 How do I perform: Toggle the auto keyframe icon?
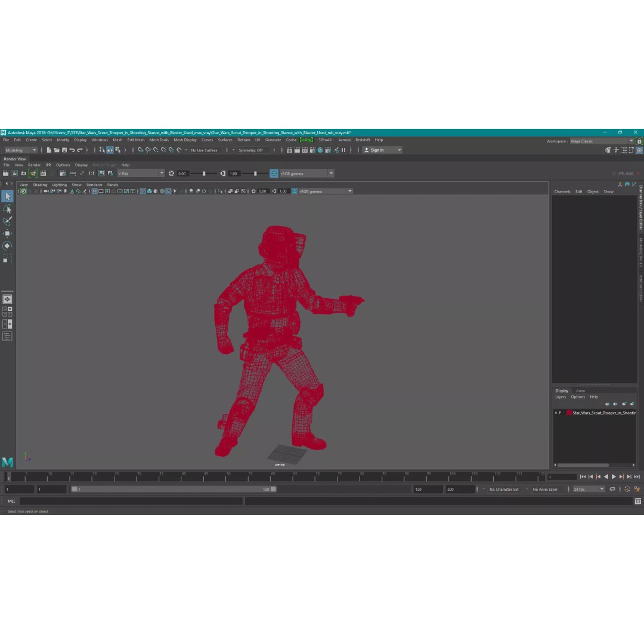627,489
